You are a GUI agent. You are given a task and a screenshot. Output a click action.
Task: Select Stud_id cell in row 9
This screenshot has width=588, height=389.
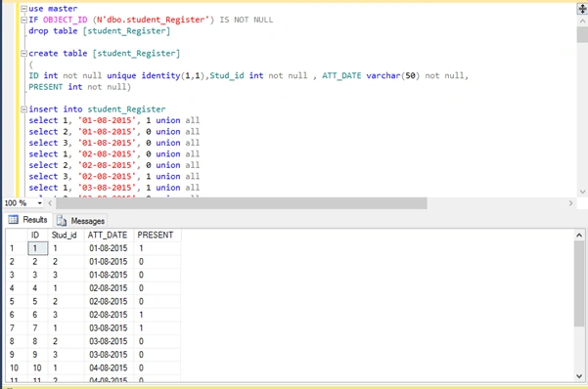67,355
